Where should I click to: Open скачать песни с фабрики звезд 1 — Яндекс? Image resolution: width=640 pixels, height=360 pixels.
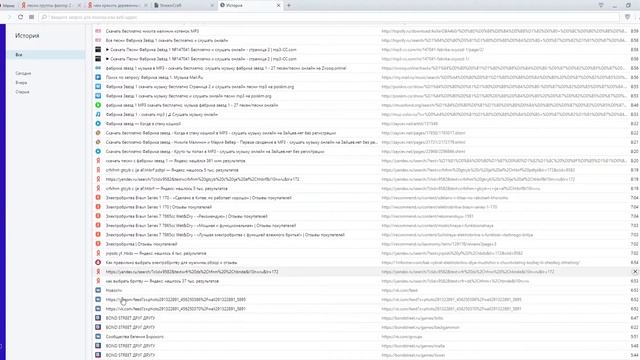[176, 161]
